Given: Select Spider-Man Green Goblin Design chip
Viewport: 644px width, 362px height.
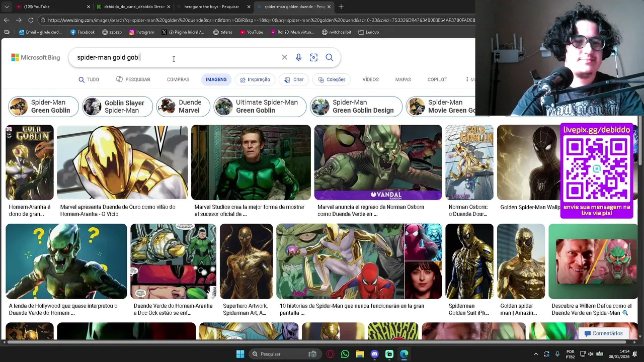Looking at the screenshot, I should click(x=356, y=107).
